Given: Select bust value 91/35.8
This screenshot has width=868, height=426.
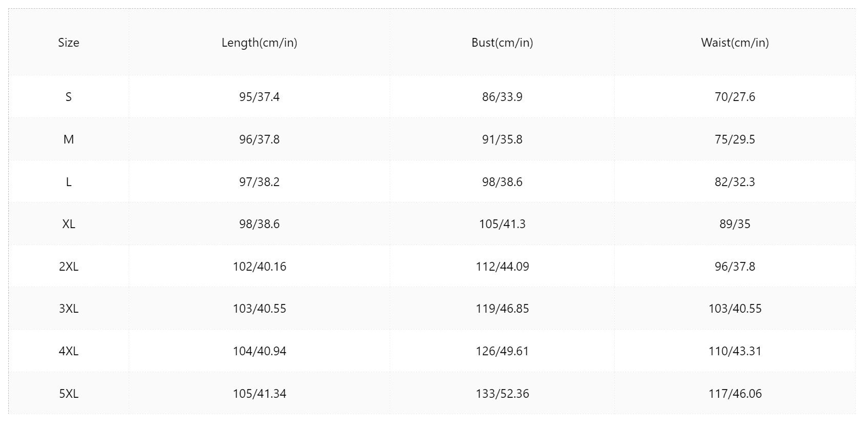Looking at the screenshot, I should 502,139.
